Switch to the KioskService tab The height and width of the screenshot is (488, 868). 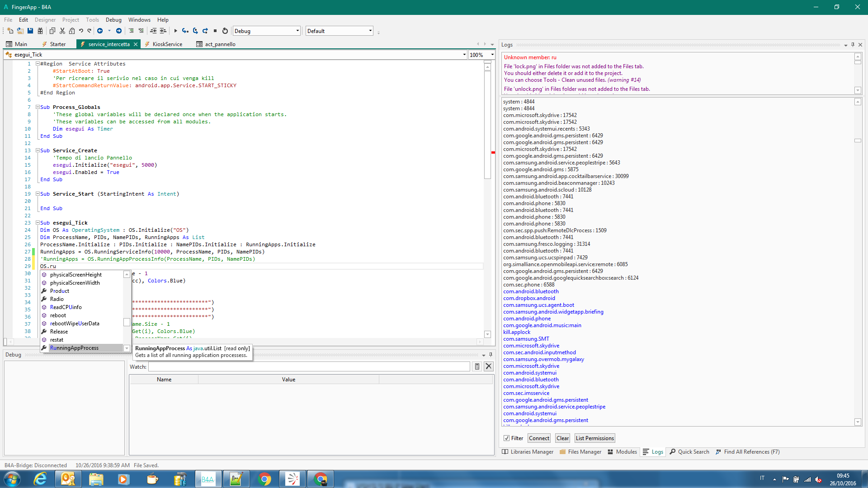pos(163,44)
